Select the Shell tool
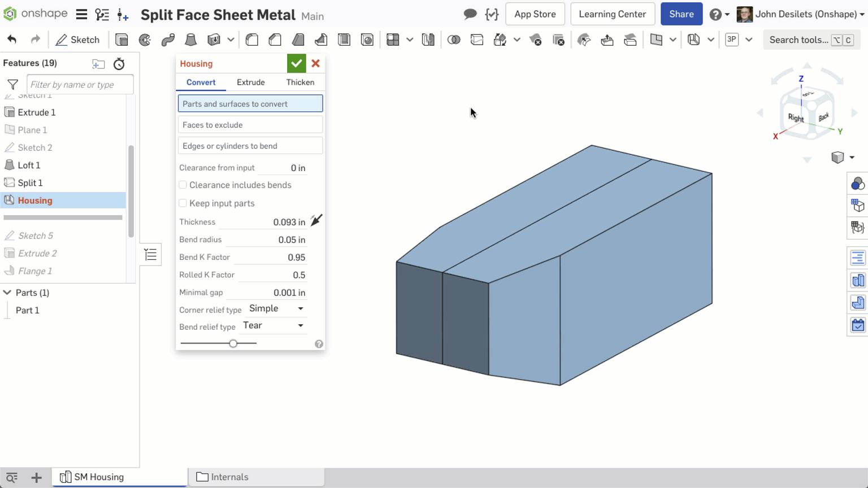The height and width of the screenshot is (488, 868). (x=344, y=40)
